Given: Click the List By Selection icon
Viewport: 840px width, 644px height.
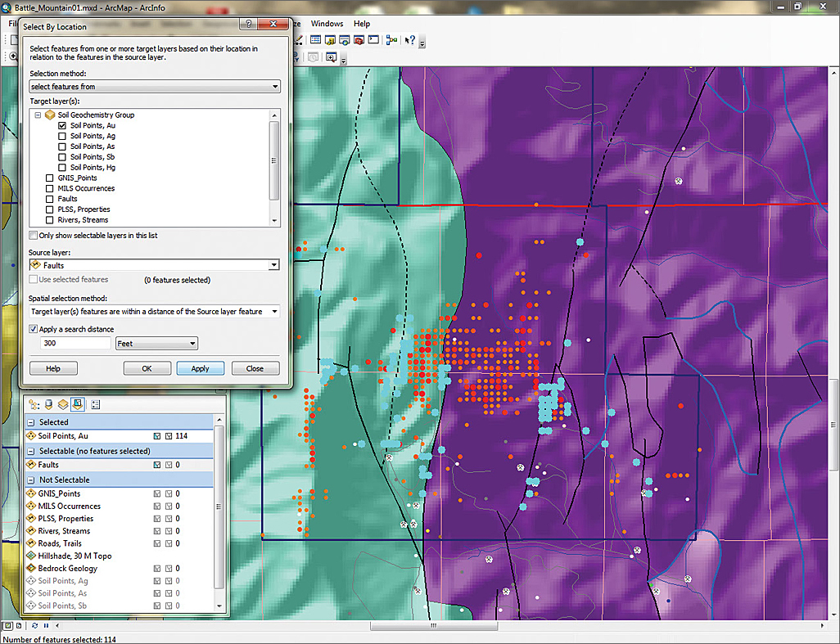Looking at the screenshot, I should [77, 404].
